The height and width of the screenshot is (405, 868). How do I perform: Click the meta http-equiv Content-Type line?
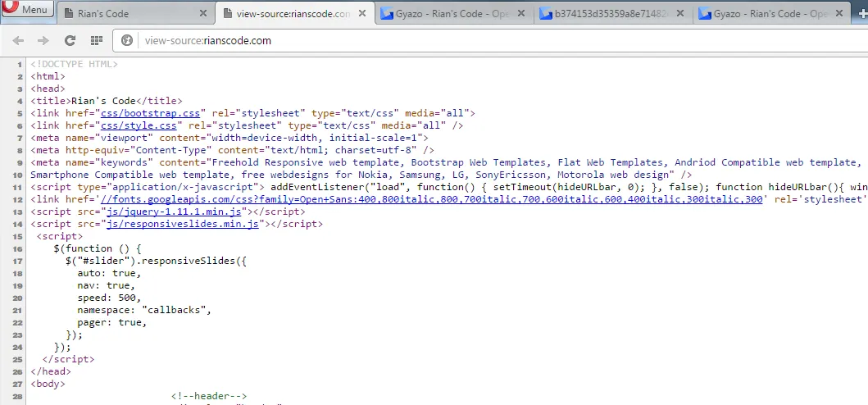[232, 150]
